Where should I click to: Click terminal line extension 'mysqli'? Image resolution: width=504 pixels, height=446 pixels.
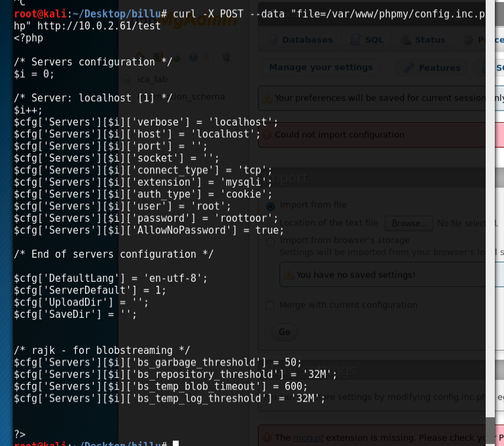pyautogui.click(x=143, y=182)
